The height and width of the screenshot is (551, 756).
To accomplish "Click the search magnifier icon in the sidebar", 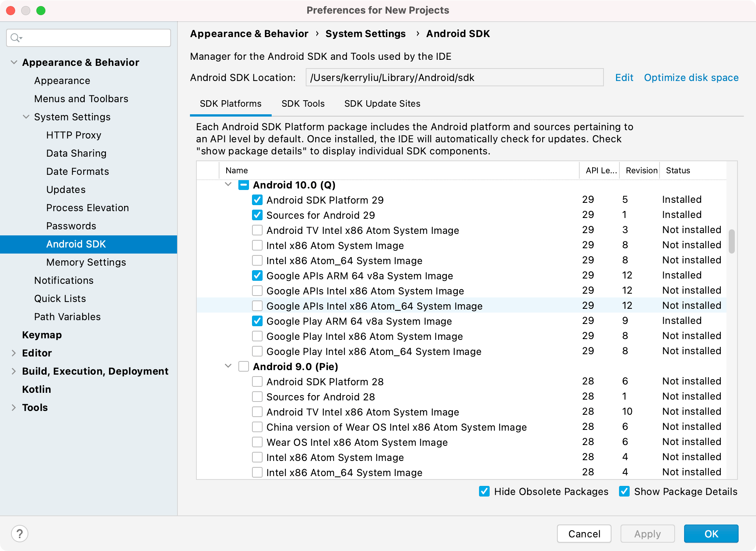I will pyautogui.click(x=16, y=38).
